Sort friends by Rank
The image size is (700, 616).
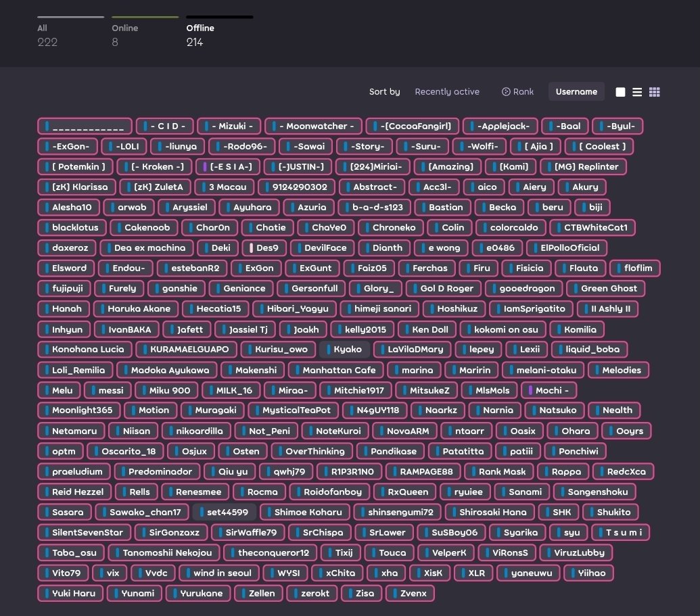[x=518, y=91]
